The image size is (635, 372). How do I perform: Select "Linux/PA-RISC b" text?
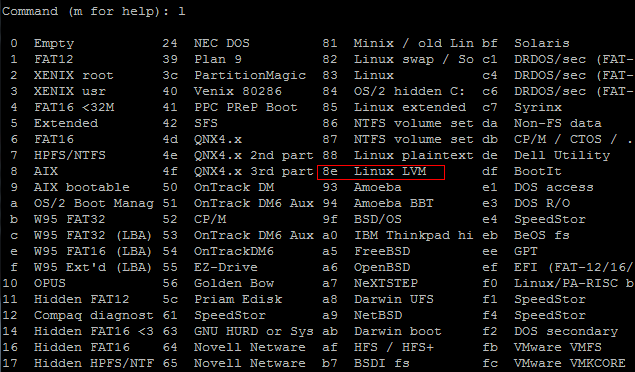point(574,283)
